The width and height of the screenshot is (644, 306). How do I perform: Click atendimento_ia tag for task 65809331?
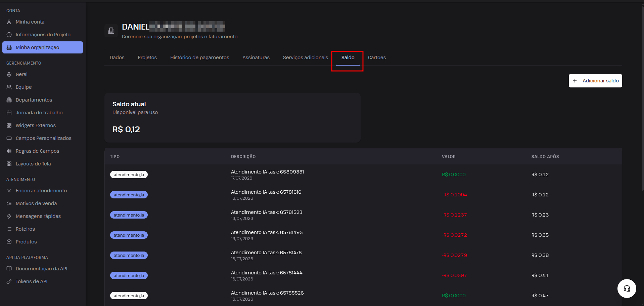[x=129, y=175]
